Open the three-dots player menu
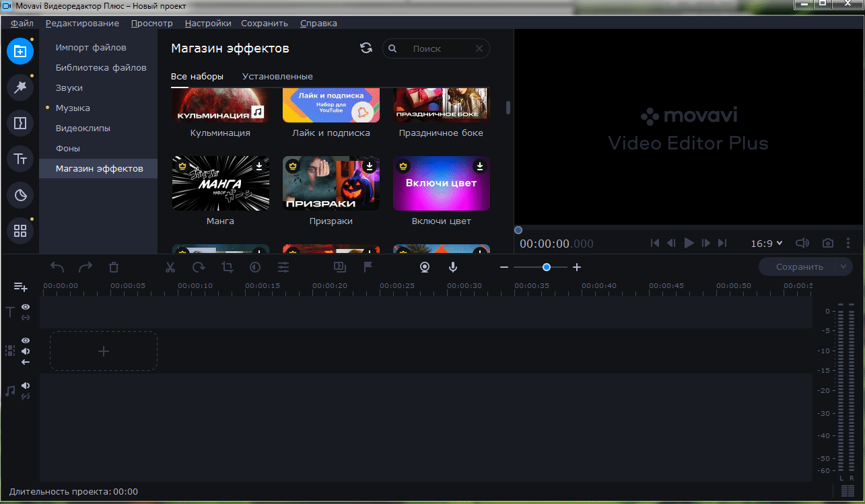The width and height of the screenshot is (865, 504). 848,243
